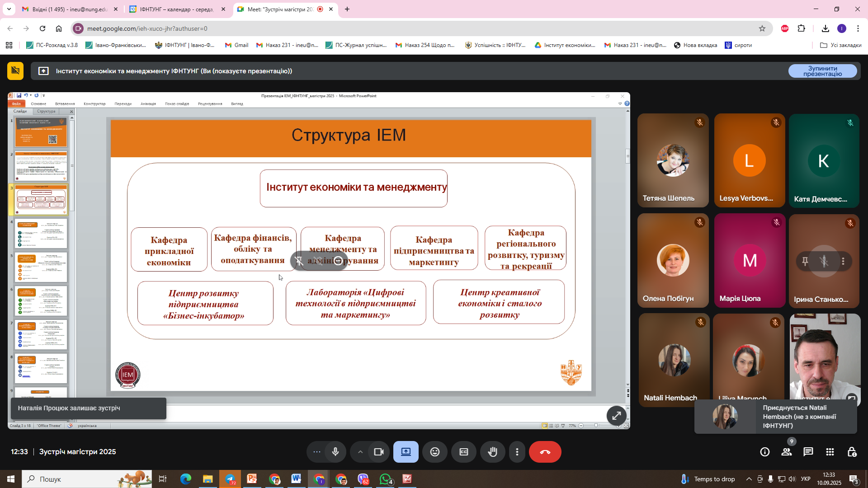
Task: Toggle the camera on or off
Action: (x=379, y=452)
